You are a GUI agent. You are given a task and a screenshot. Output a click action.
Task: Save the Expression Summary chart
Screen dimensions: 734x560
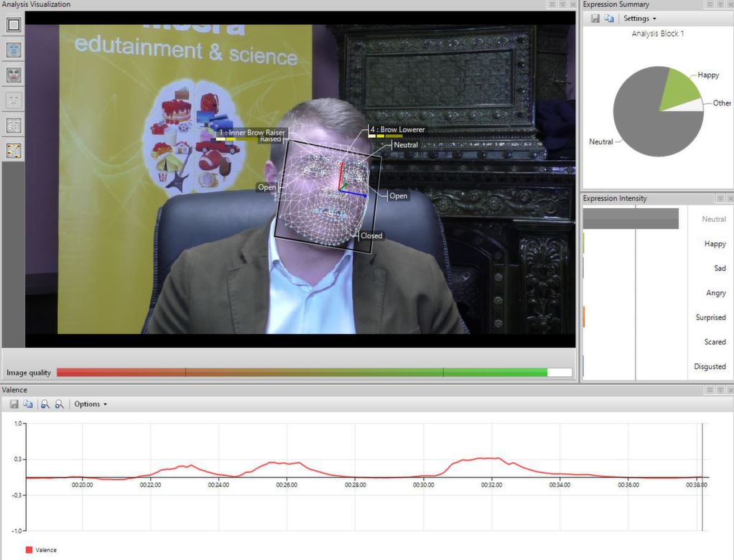point(595,19)
